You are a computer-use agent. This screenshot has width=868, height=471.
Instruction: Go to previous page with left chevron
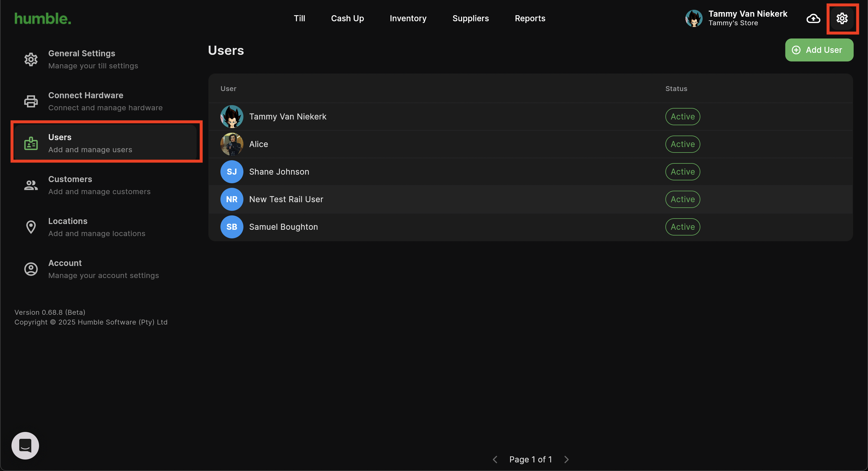coord(495,459)
